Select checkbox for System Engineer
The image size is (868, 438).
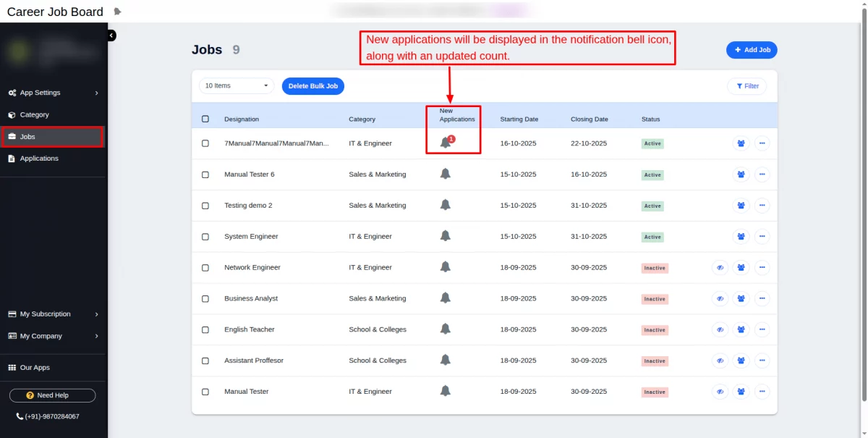(x=205, y=237)
